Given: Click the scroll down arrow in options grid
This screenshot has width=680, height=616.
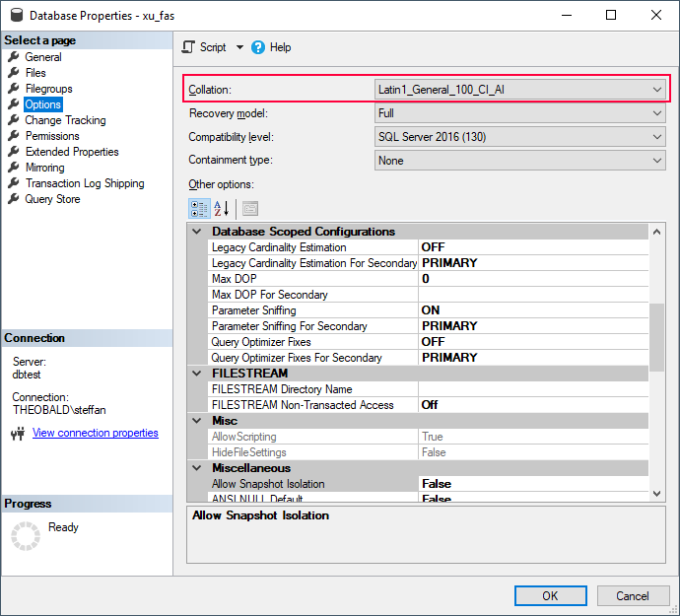Looking at the screenshot, I should [x=656, y=494].
